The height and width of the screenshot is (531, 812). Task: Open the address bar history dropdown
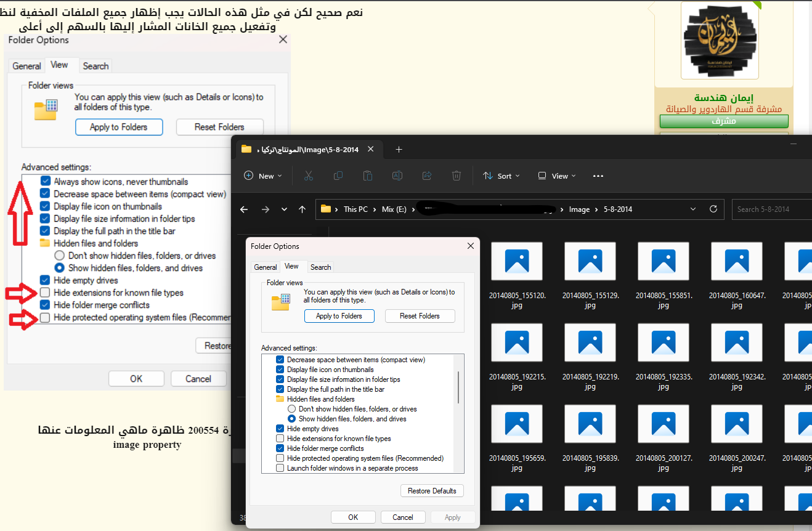click(x=693, y=209)
